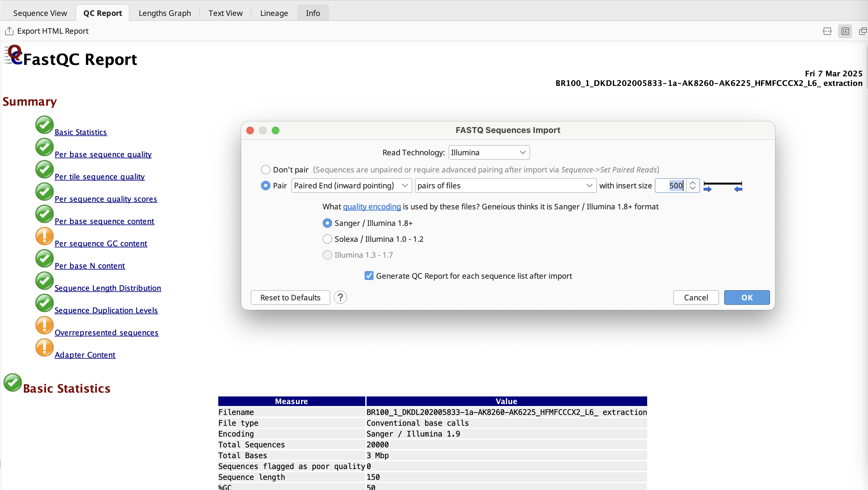868x490 pixels.
Task: Click the open in new window icon
Action: 862,31
